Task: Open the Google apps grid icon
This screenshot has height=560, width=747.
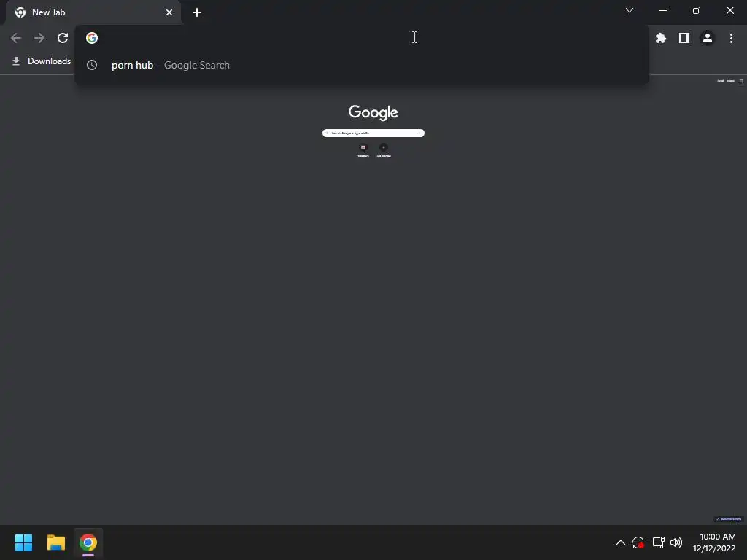Action: (x=741, y=81)
